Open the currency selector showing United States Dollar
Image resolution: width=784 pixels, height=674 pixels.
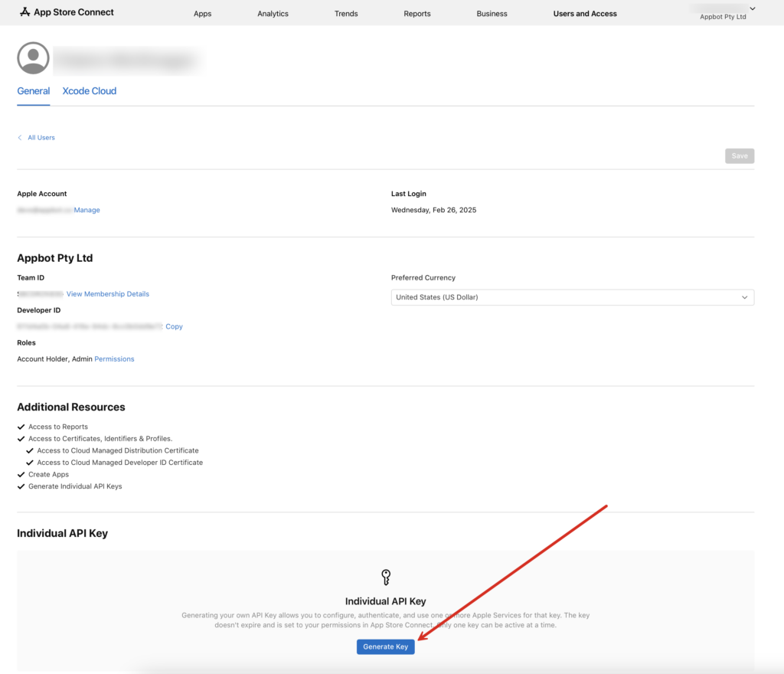[572, 297]
